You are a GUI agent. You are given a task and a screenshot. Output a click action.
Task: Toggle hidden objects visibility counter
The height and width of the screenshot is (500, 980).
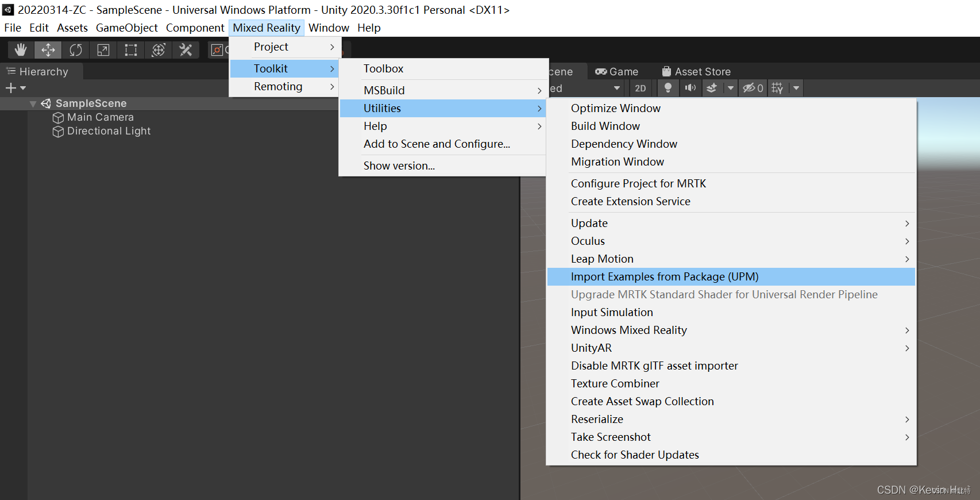[753, 88]
